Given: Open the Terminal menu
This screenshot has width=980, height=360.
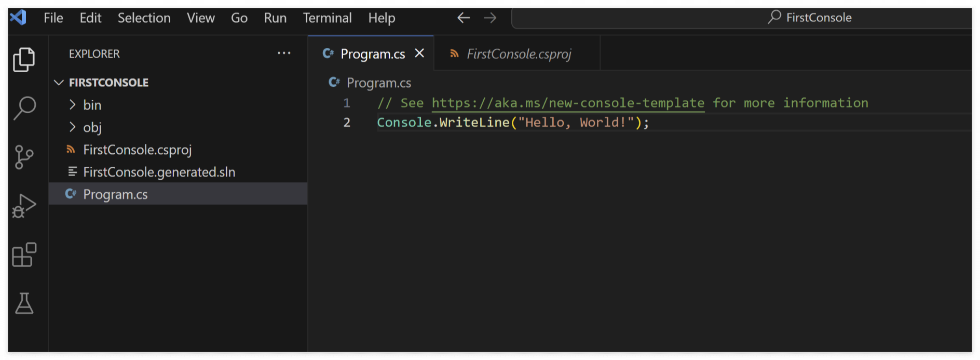Looking at the screenshot, I should (328, 18).
